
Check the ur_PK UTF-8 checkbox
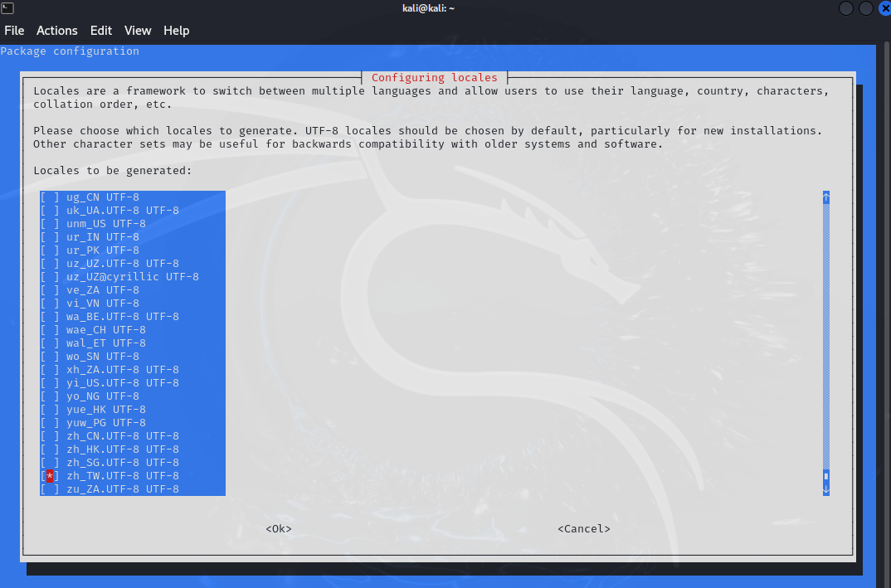point(50,250)
